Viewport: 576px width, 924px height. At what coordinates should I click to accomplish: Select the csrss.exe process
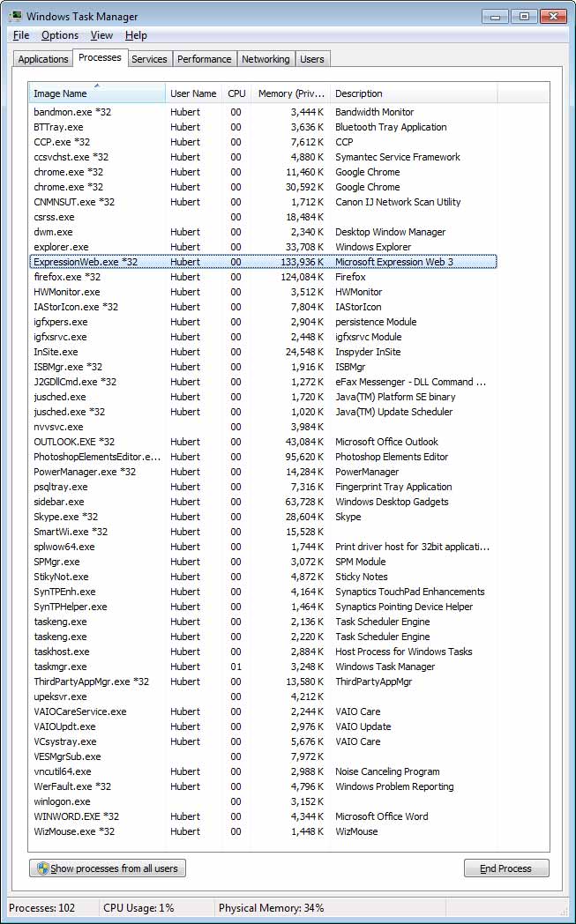263,217
